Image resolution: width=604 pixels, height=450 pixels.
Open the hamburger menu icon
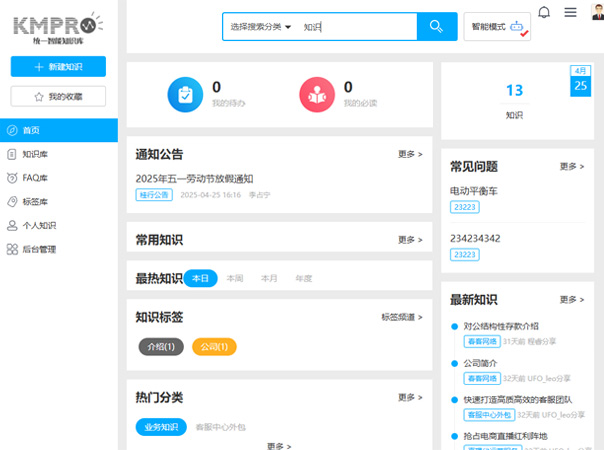pos(570,13)
